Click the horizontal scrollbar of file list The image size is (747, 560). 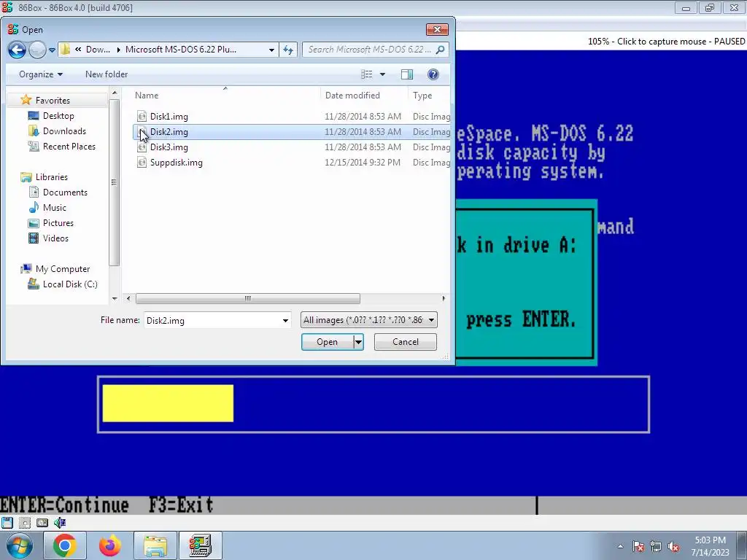[x=248, y=298]
